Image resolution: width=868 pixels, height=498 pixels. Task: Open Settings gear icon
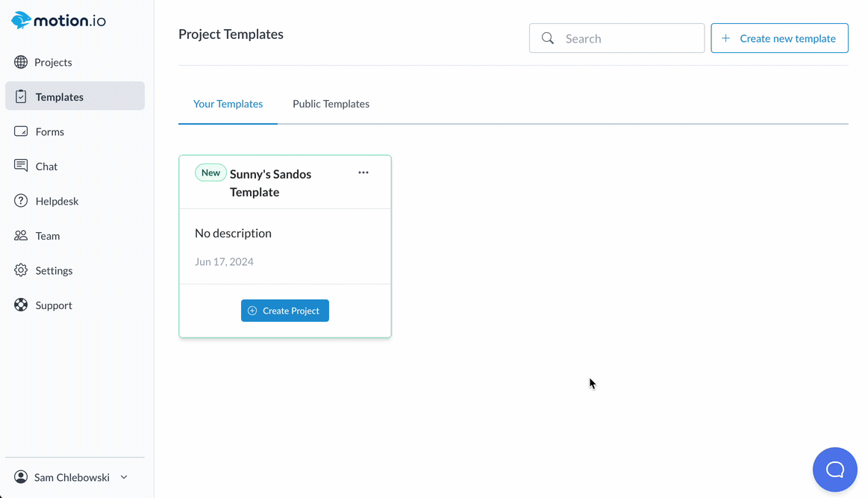21,270
